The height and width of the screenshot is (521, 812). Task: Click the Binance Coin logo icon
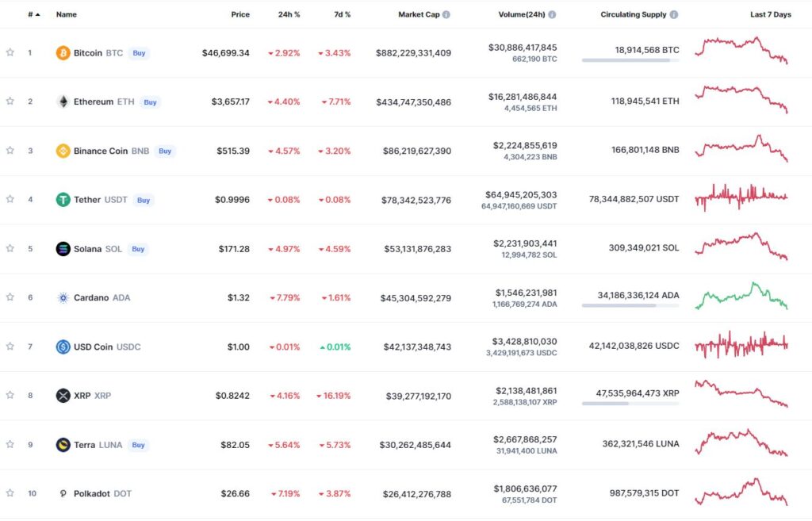pyautogui.click(x=63, y=151)
